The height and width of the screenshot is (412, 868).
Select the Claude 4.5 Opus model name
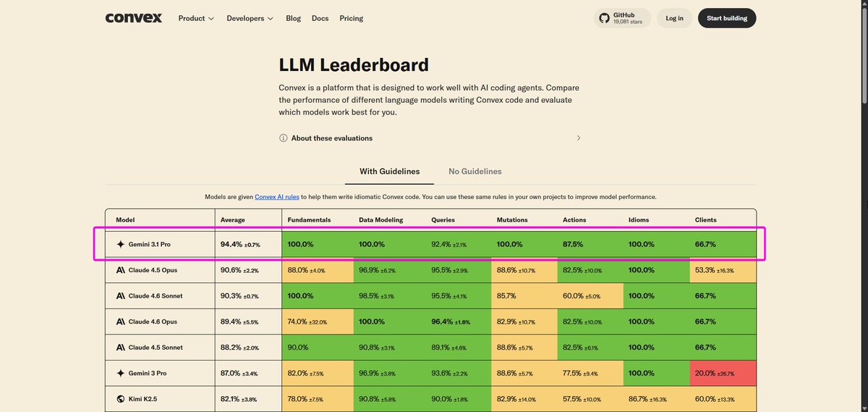[153, 270]
